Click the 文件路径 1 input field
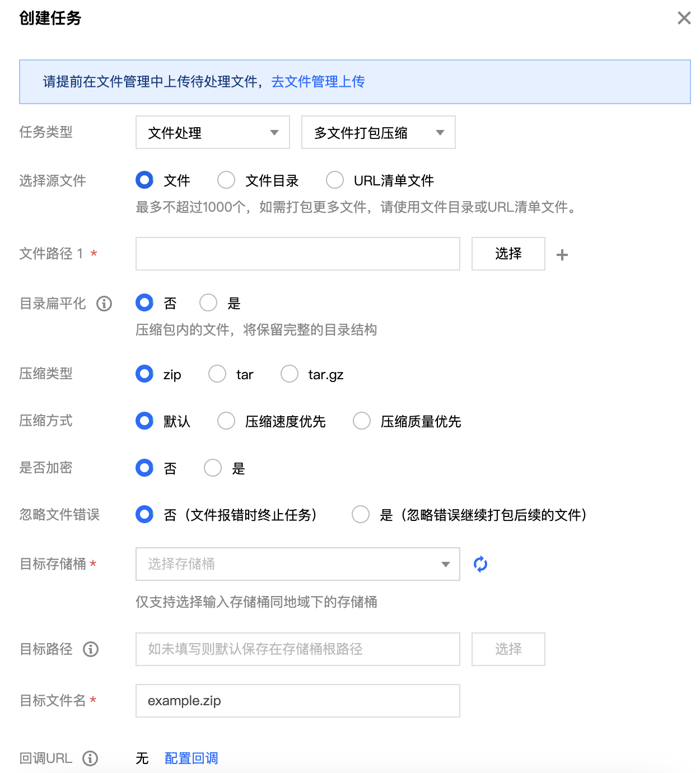This screenshot has height=773, width=700. coord(297,254)
